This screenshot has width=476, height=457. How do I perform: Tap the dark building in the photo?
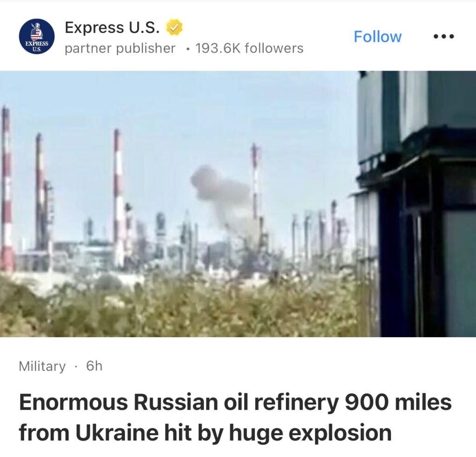[416, 204]
